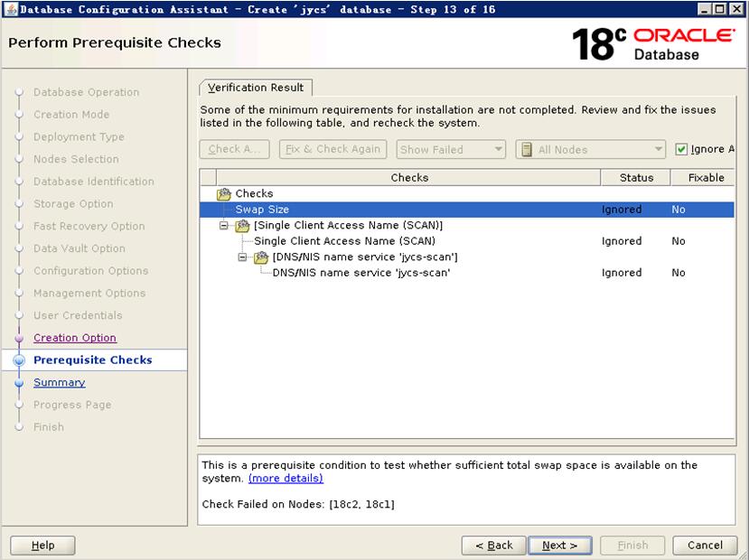This screenshot has height=560, width=749.
Task: Click the disabled Finish button
Action: [x=632, y=546]
